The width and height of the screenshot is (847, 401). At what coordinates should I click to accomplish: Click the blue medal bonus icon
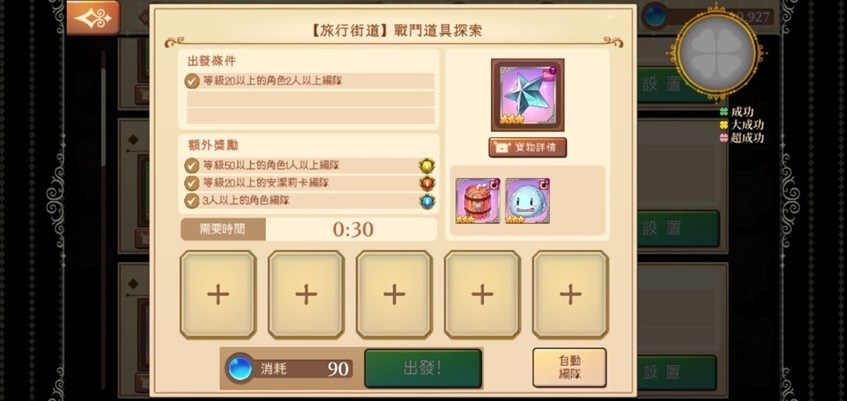427,201
